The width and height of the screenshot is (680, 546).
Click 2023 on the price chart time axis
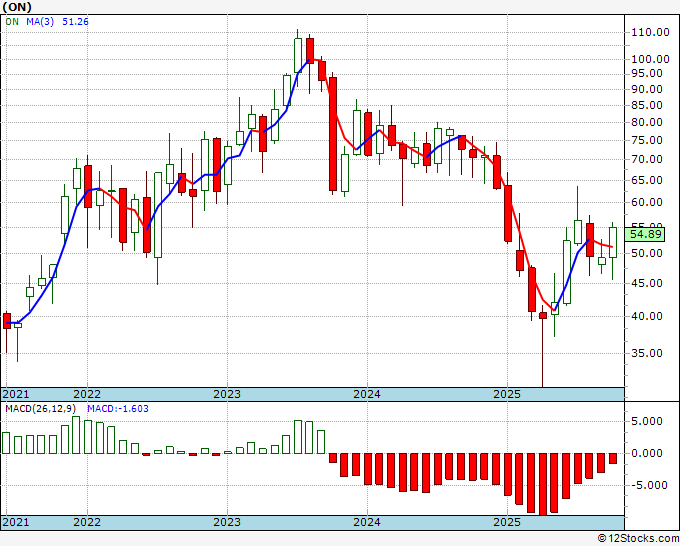point(227,394)
